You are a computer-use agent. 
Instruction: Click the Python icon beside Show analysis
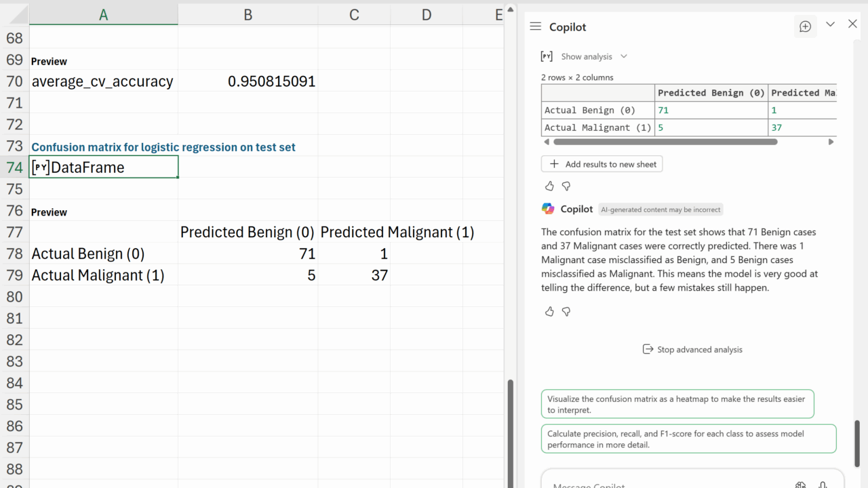click(547, 56)
